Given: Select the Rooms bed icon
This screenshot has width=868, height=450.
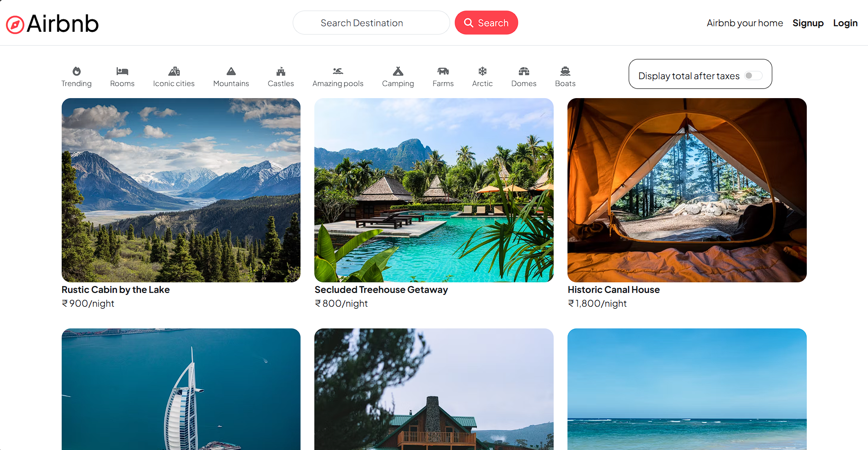Looking at the screenshot, I should point(122,71).
